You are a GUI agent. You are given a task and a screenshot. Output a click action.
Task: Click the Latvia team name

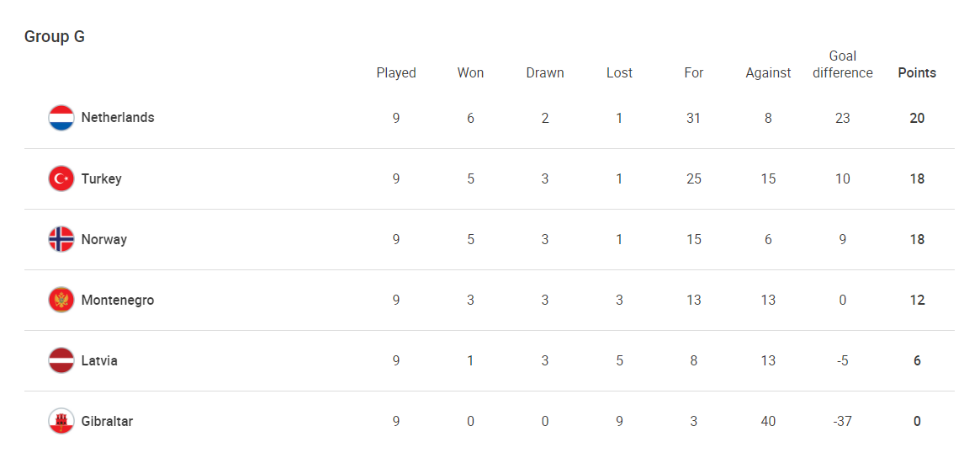pos(99,360)
